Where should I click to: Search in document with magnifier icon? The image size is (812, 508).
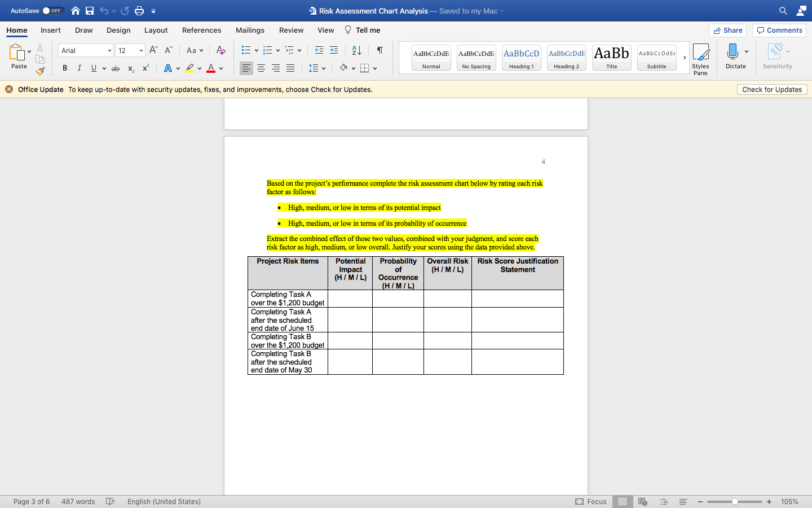(783, 11)
